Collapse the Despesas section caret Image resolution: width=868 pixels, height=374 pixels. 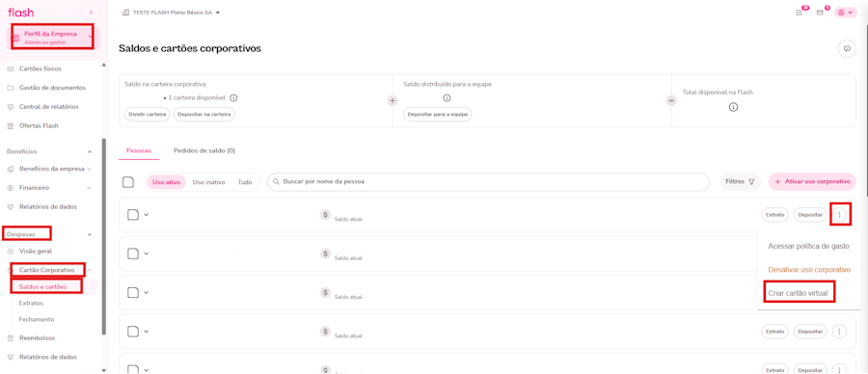90,234
